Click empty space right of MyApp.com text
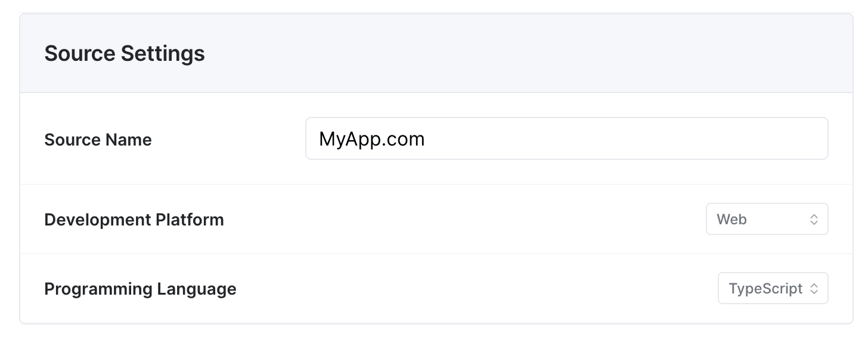Viewport: 868px width, 340px height. coord(626,138)
